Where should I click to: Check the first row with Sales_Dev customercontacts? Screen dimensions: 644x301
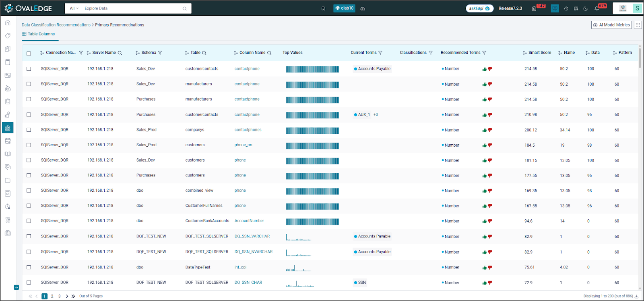pyautogui.click(x=29, y=69)
